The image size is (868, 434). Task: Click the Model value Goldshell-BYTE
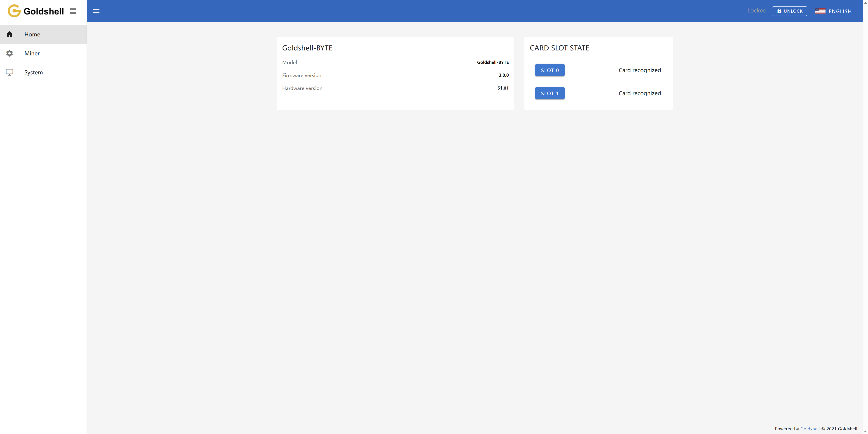pyautogui.click(x=493, y=62)
